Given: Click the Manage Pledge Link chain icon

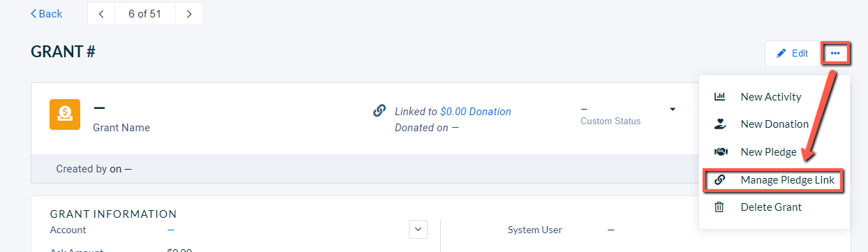Looking at the screenshot, I should pyautogui.click(x=720, y=180).
